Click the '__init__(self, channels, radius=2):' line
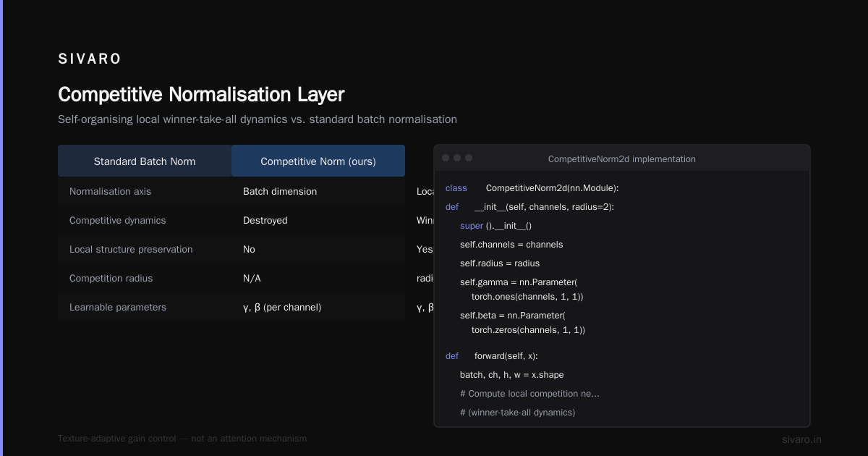This screenshot has width=868, height=456. 544,207
